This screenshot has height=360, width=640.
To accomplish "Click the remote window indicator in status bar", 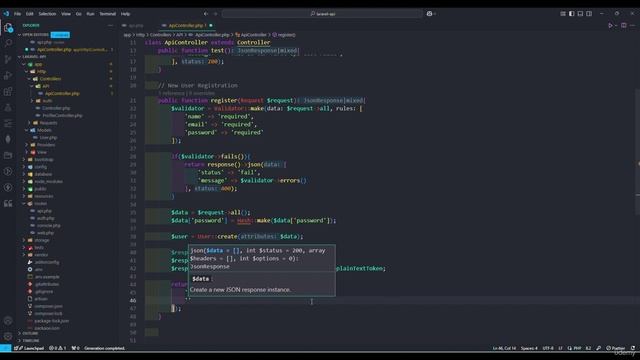I will 5,348.
